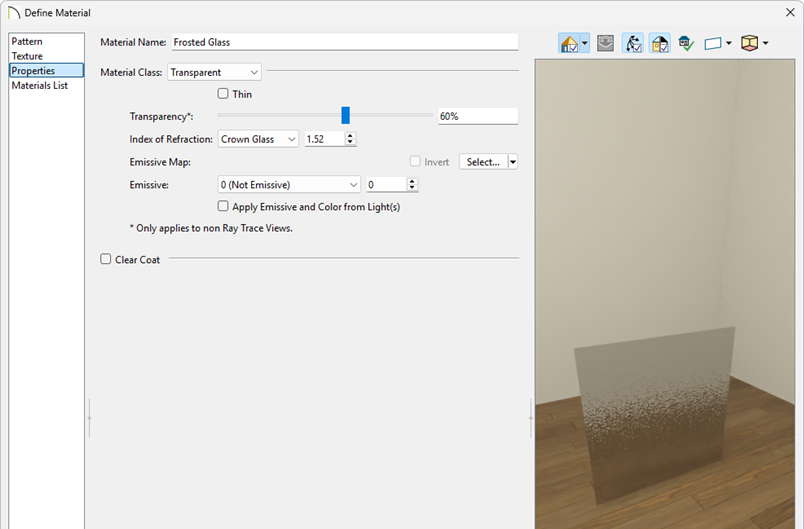Open the Emissive 0 (Not Emissive) dropdown
Viewport: 804px width, 529px height.
[289, 185]
